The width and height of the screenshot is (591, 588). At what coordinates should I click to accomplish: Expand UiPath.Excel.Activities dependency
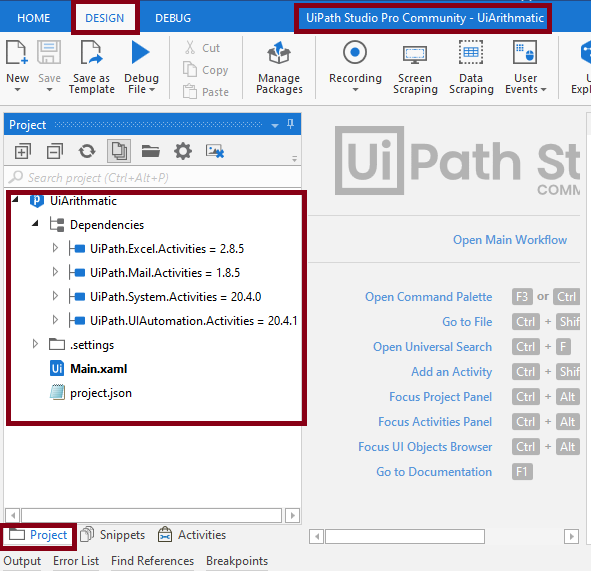pyautogui.click(x=55, y=248)
